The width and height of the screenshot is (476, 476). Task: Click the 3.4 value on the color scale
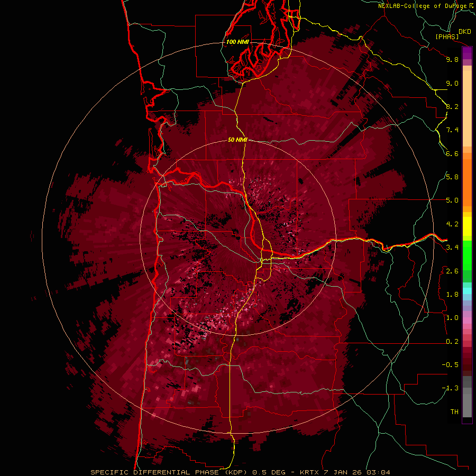[x=452, y=248]
